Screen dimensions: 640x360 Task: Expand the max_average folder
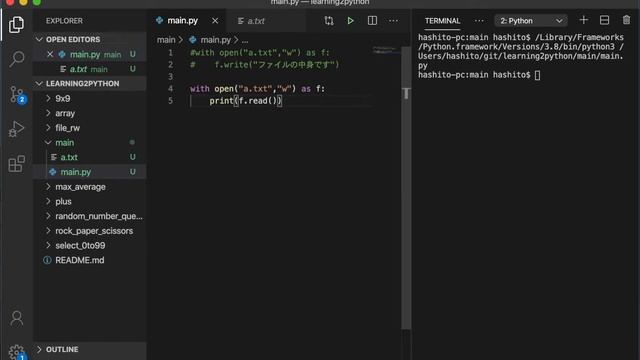click(x=90, y=187)
